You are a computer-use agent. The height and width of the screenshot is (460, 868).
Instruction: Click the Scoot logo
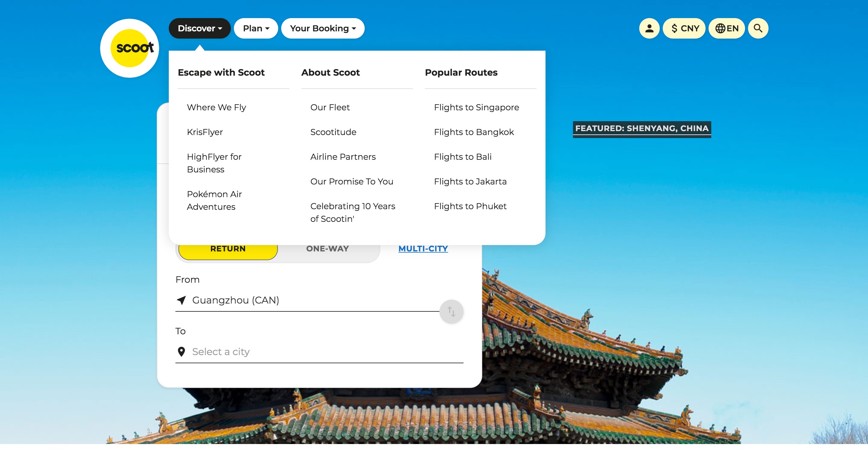pyautogui.click(x=130, y=48)
